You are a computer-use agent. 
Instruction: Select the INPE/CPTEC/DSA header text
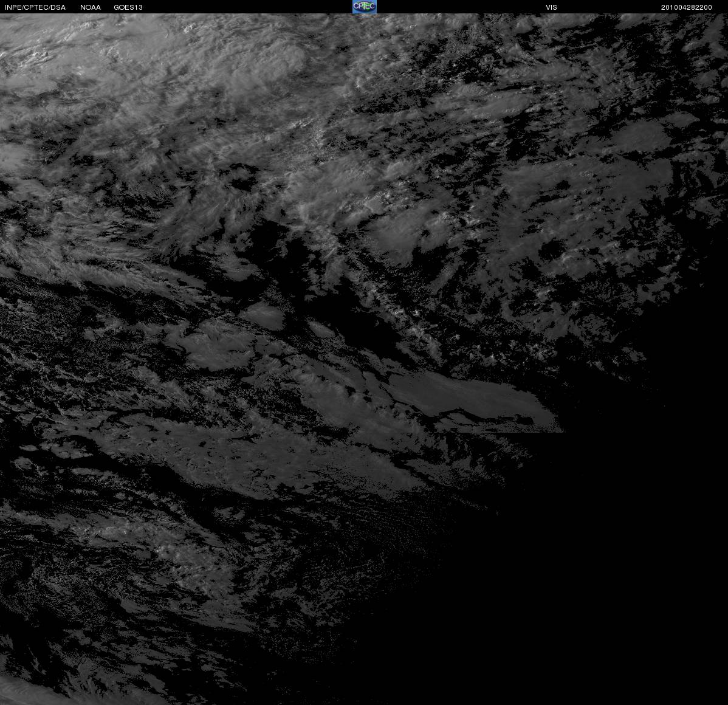point(35,7)
